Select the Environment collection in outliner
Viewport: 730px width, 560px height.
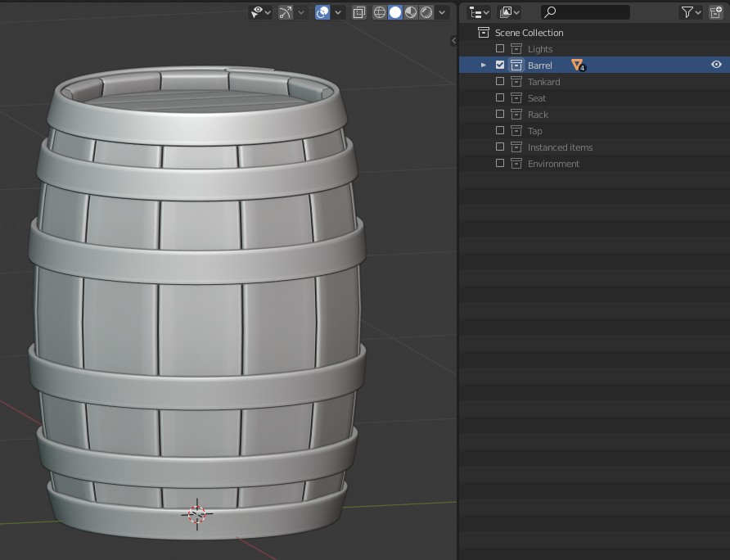[553, 164]
